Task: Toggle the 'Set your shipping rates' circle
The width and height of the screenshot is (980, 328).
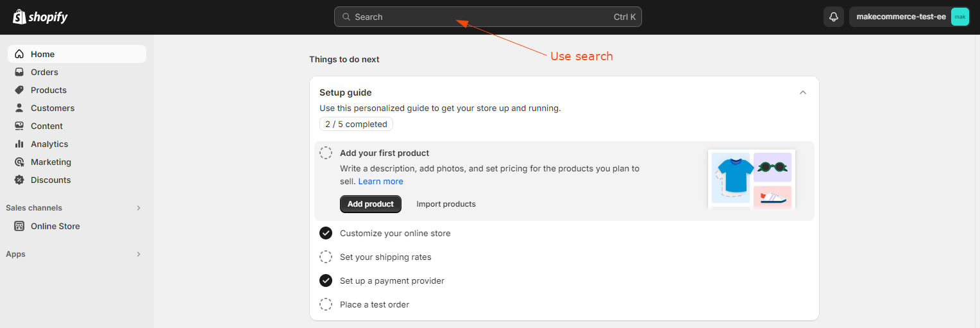Action: click(x=326, y=257)
